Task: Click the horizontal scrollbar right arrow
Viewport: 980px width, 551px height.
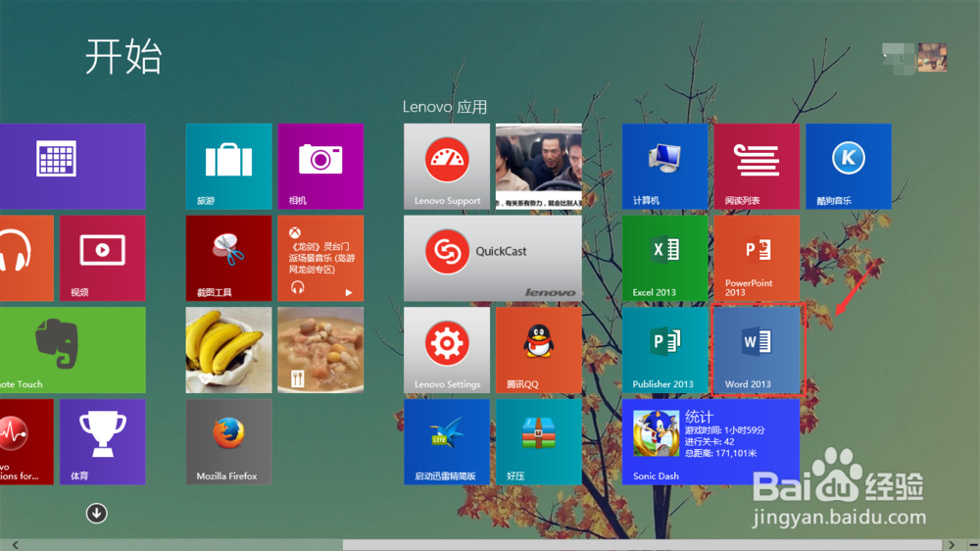Action: point(952,545)
